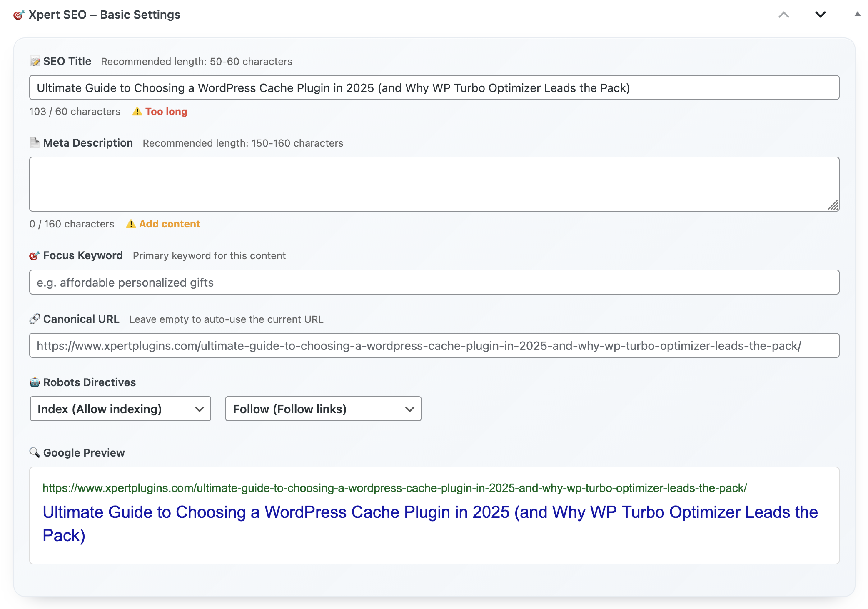Click the Meta Description resize handle
Screen dimensions: 868x609
[x=833, y=205]
